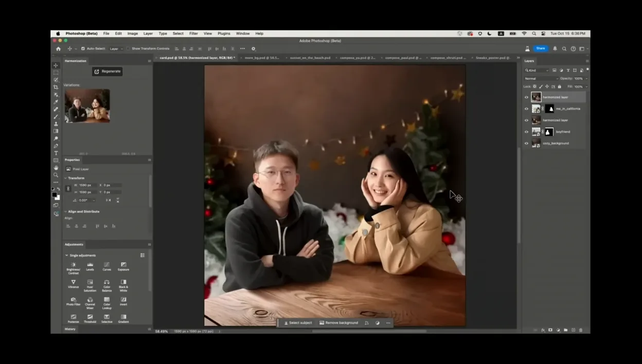
Task: Select the Crop tool
Action: point(56,87)
